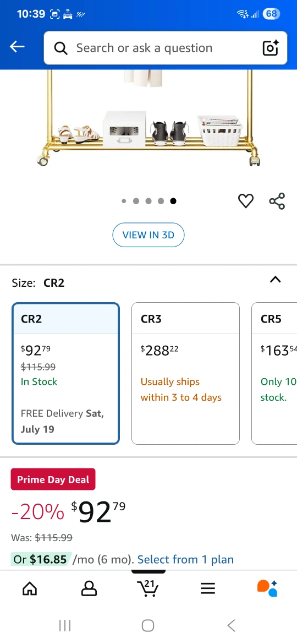Open the account profile tab
The height and width of the screenshot is (644, 297).
[x=89, y=588]
